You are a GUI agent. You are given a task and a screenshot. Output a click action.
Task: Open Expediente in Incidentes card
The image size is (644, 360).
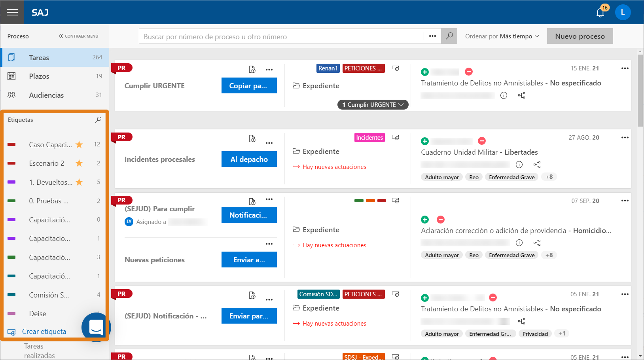pos(316,151)
